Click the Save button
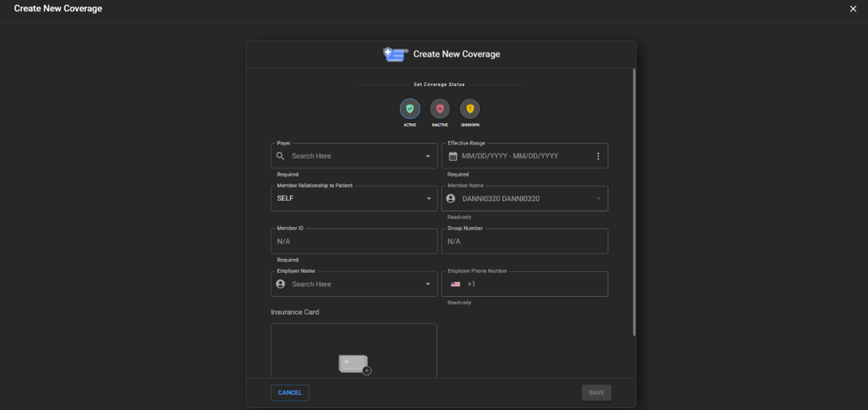Viewport: 868px width, 410px height. point(596,393)
